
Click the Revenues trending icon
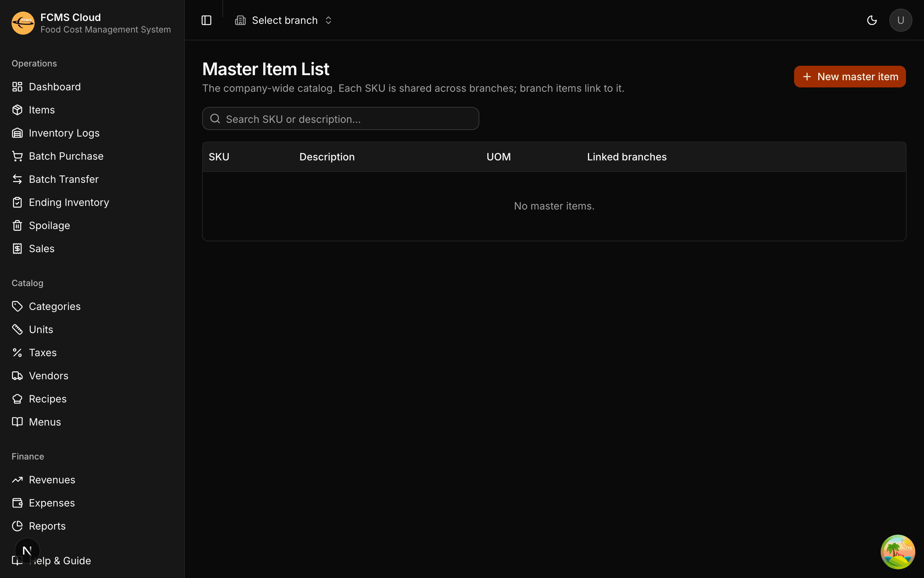[17, 480]
